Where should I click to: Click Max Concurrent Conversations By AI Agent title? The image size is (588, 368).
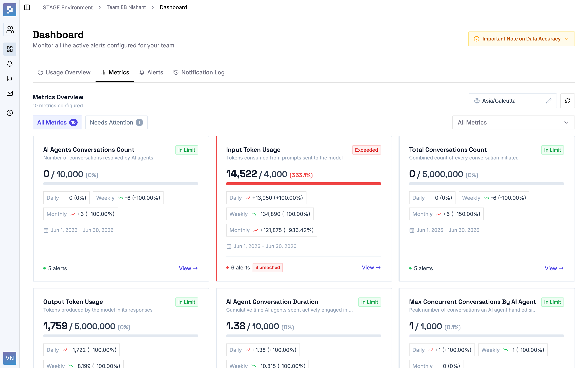(x=472, y=302)
